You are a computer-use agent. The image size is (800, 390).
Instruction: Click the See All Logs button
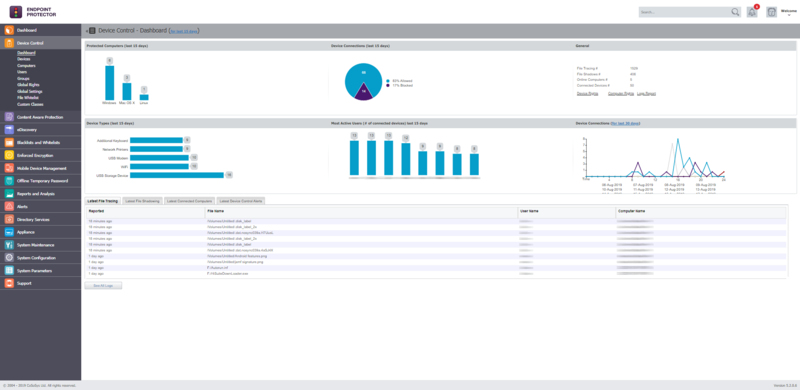click(x=103, y=286)
